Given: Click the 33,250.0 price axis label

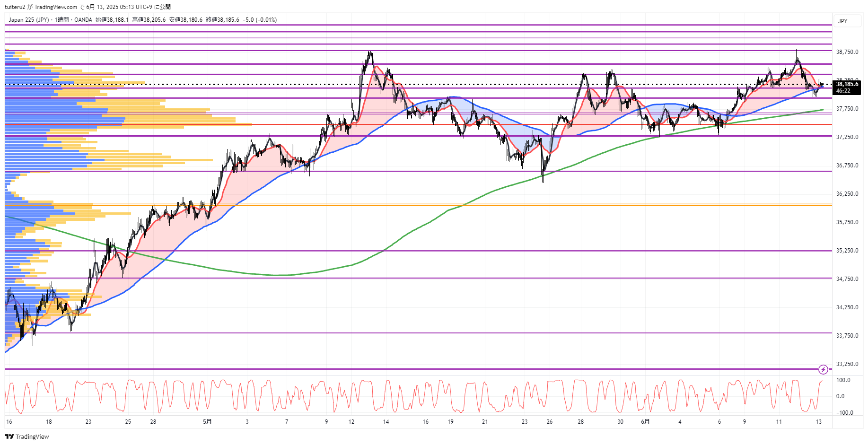Looking at the screenshot, I should [x=847, y=364].
